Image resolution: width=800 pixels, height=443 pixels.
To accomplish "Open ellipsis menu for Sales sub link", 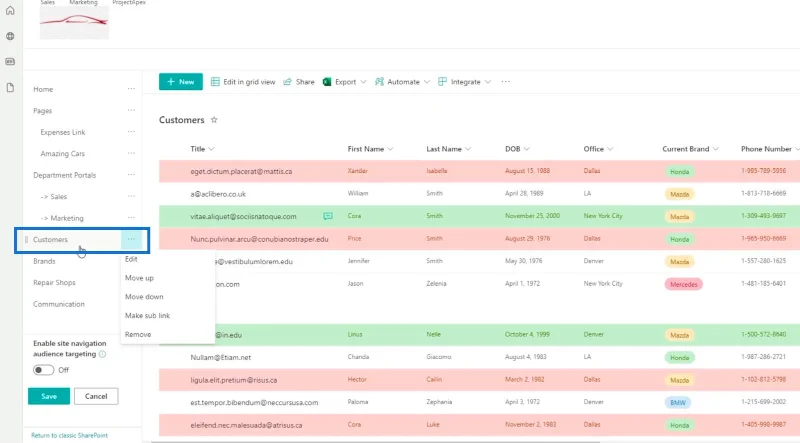I will (x=131, y=196).
